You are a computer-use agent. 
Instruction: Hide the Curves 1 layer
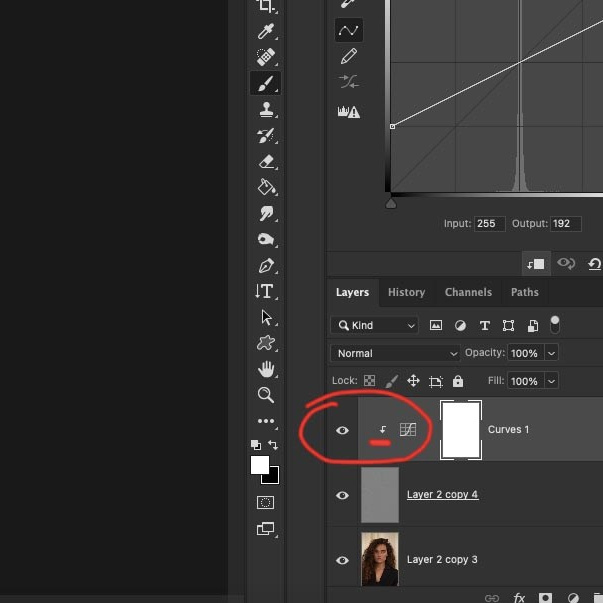coord(342,430)
